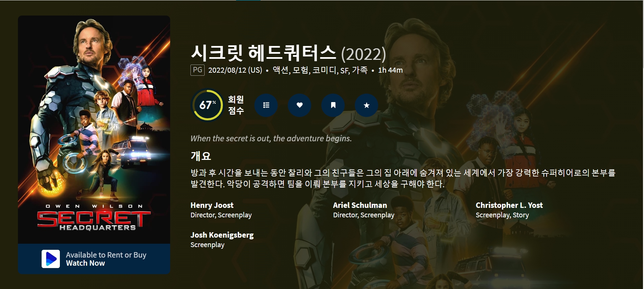Image resolution: width=644 pixels, height=289 pixels.
Task: Click Watch Now link
Action: (x=85, y=263)
